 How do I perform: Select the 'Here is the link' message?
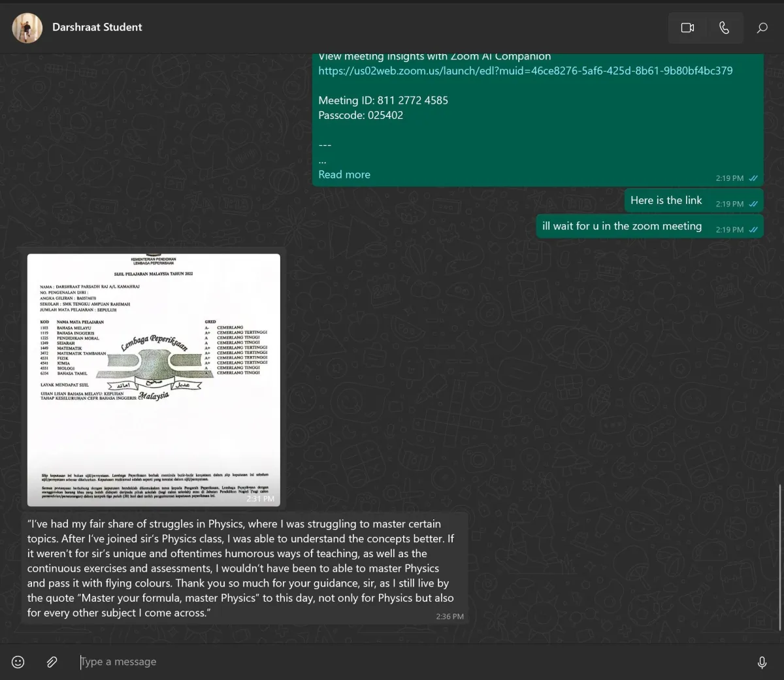click(x=694, y=201)
